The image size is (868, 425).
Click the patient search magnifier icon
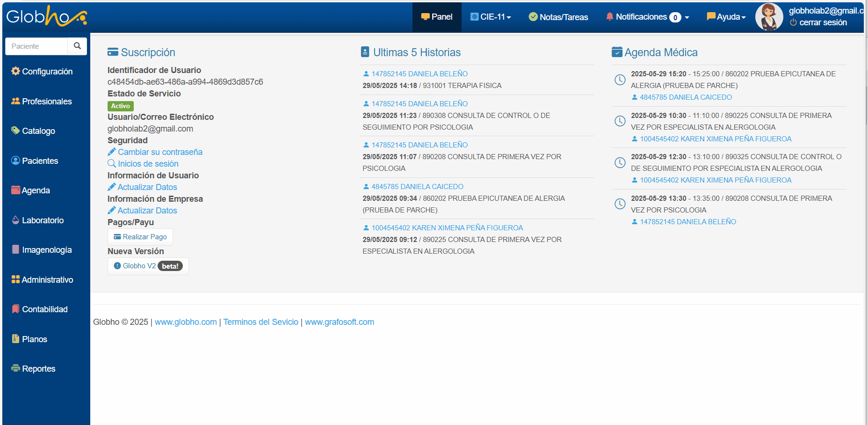pos(77,46)
